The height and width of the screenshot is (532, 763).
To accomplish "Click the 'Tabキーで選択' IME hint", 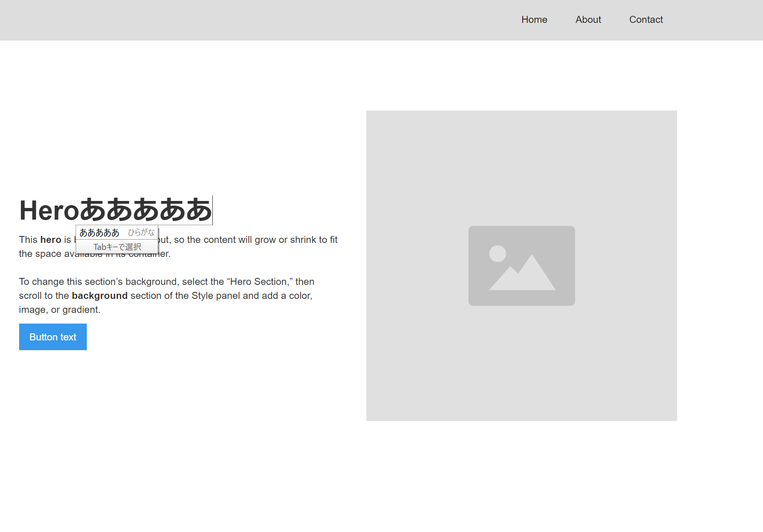I will pyautogui.click(x=117, y=247).
